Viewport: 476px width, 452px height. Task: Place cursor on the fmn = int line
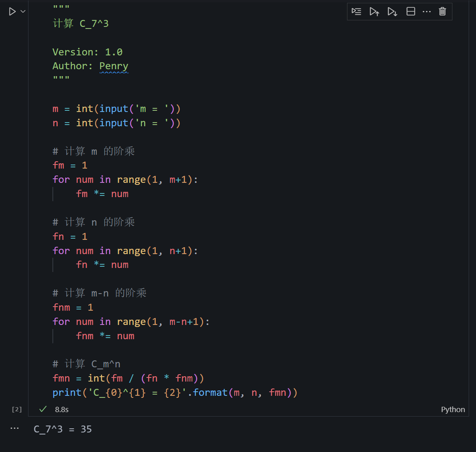128,378
